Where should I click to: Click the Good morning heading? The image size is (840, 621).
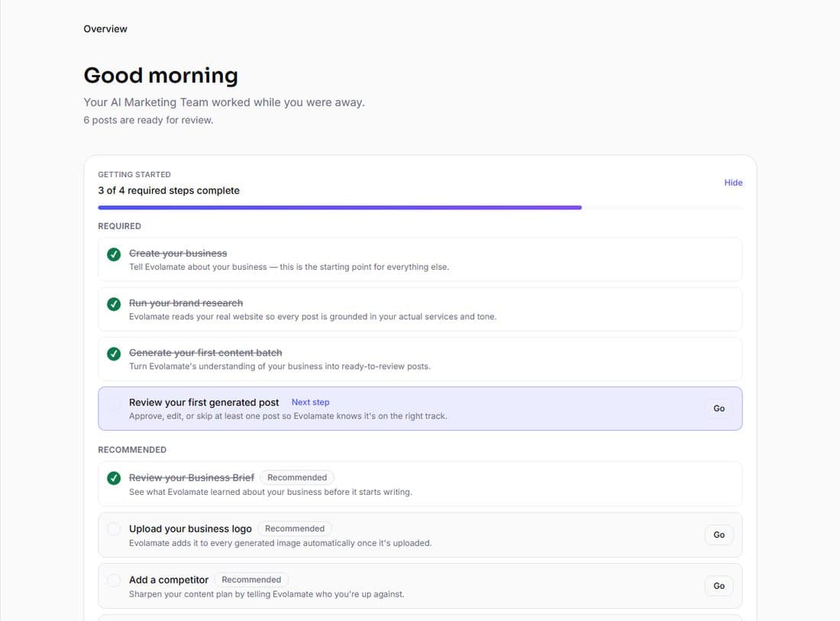tap(160, 76)
